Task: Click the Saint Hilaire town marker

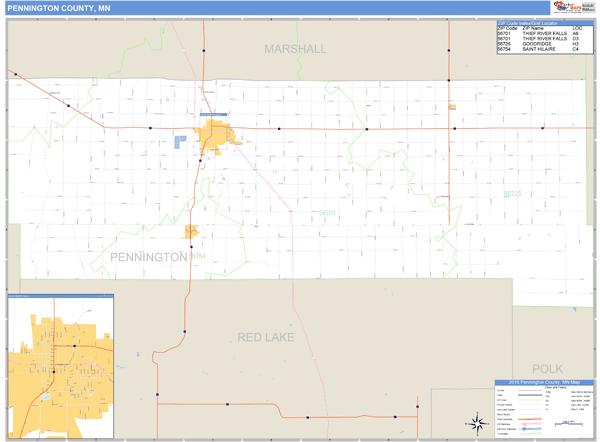Action: point(190,232)
